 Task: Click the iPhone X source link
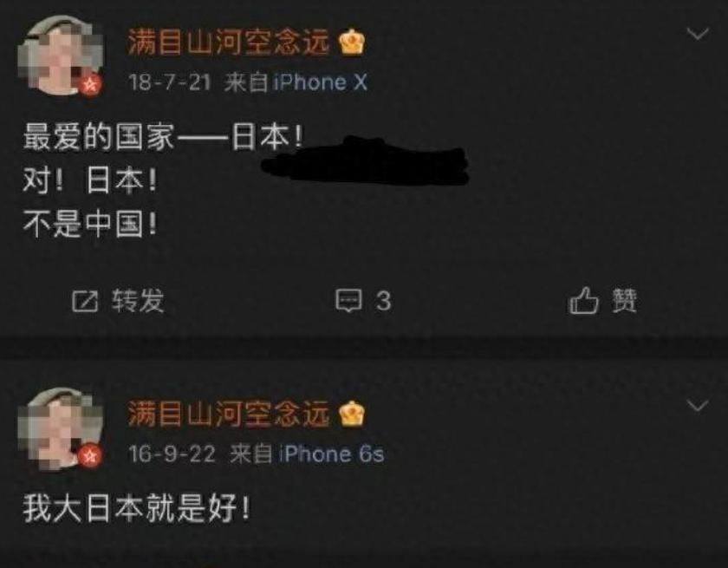coord(321,82)
